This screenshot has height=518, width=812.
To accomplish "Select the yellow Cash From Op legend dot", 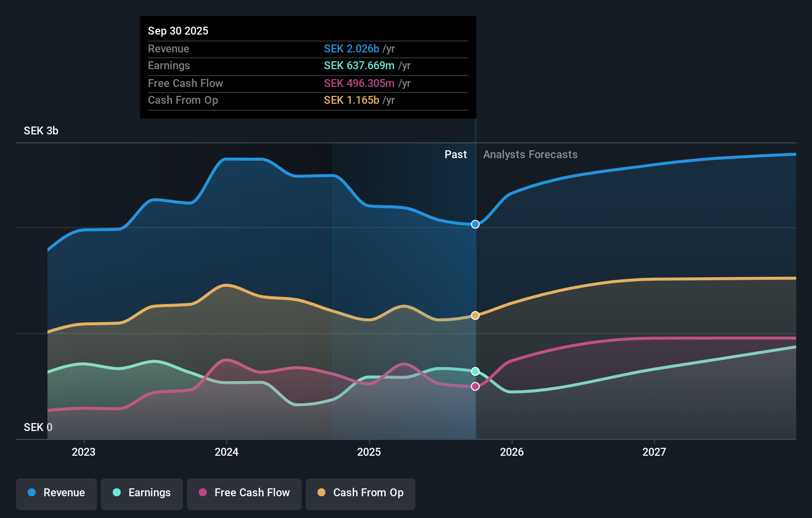I will 322,493.
